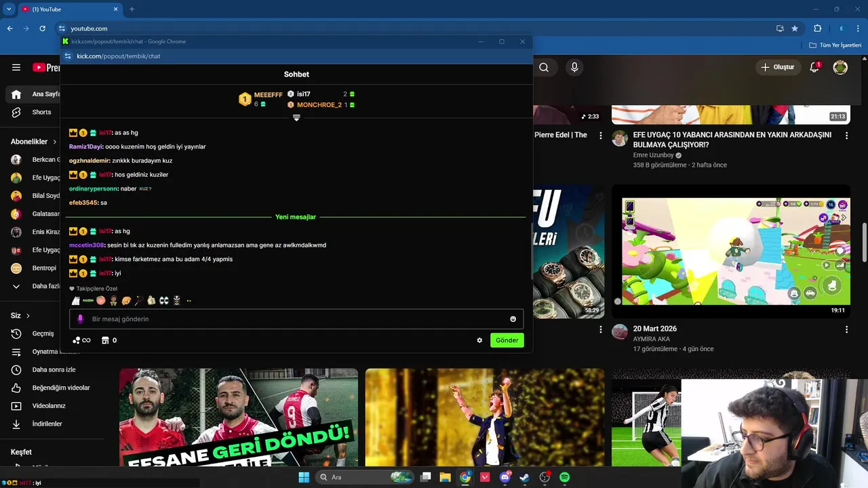Click the Oluştur create button
Viewport: 868px width, 488px height.
(777, 67)
